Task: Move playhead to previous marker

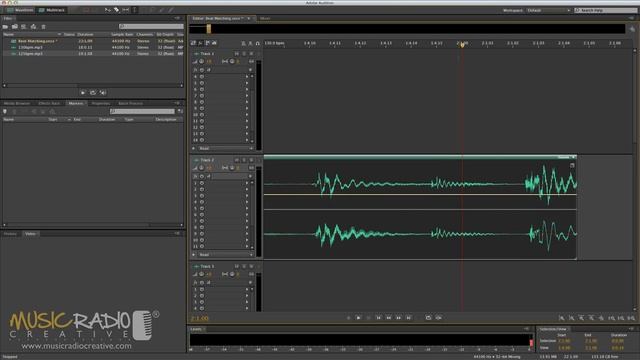Action: tap(378, 318)
